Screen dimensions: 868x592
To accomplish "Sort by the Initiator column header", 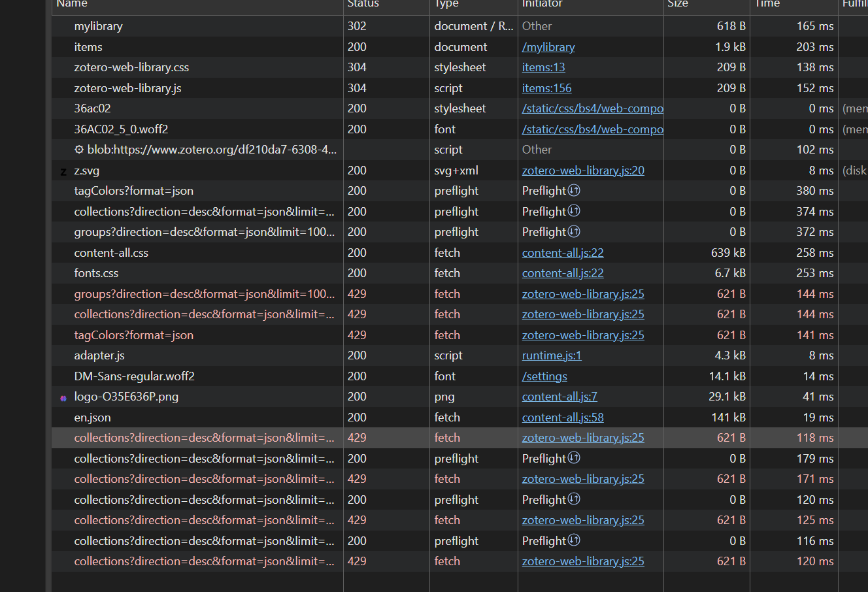I will coord(591,4).
